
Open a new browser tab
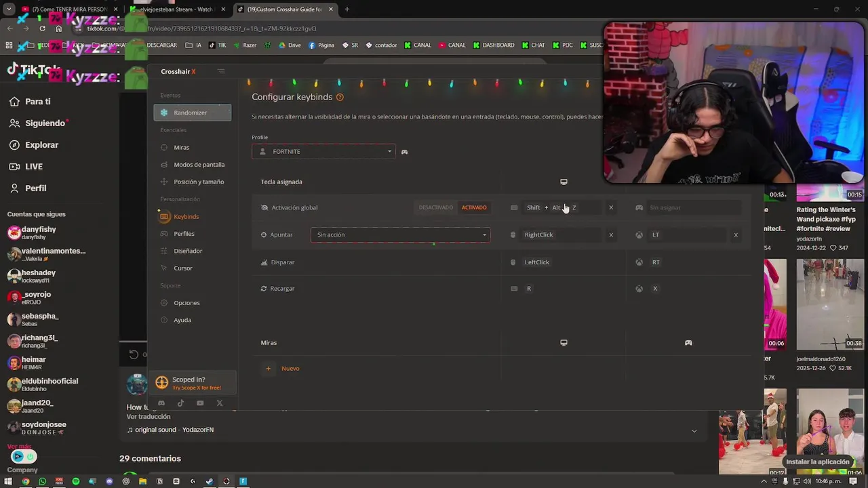pyautogui.click(x=347, y=9)
